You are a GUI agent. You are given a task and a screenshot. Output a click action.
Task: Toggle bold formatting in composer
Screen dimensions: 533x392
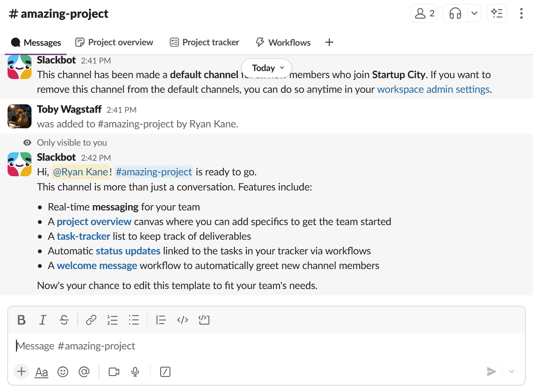(x=21, y=320)
